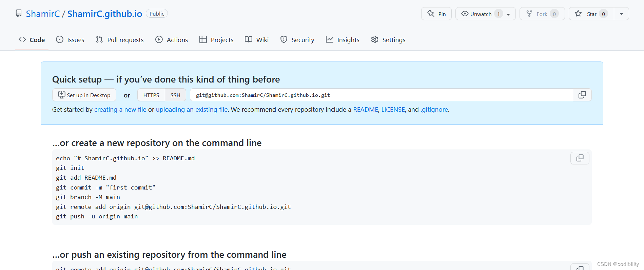The height and width of the screenshot is (270, 644).
Task: Click the Actions play icon
Action: click(x=159, y=39)
